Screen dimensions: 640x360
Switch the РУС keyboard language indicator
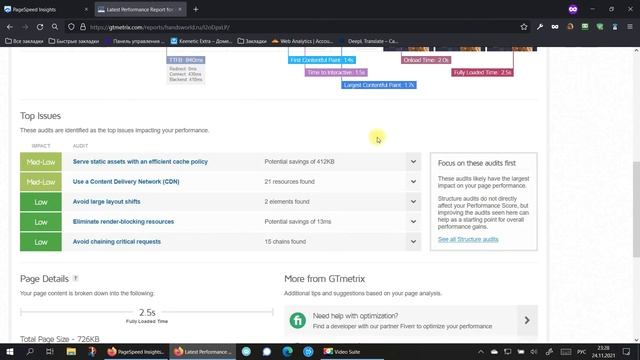pyautogui.click(x=581, y=351)
